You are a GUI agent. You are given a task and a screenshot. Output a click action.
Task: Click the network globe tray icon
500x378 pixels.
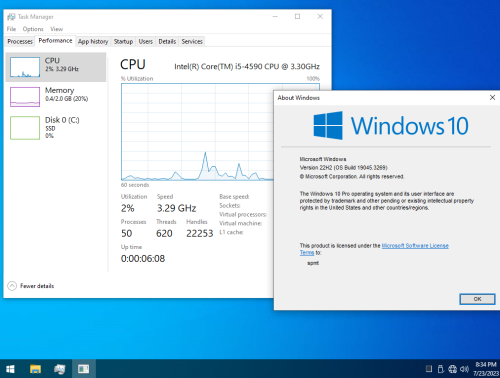tap(452, 369)
